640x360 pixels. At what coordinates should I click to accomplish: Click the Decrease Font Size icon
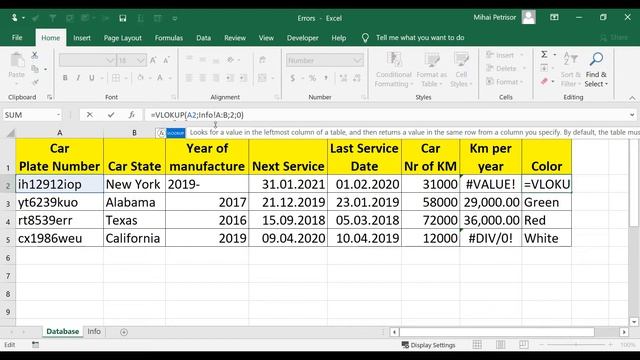pyautogui.click(x=166, y=60)
